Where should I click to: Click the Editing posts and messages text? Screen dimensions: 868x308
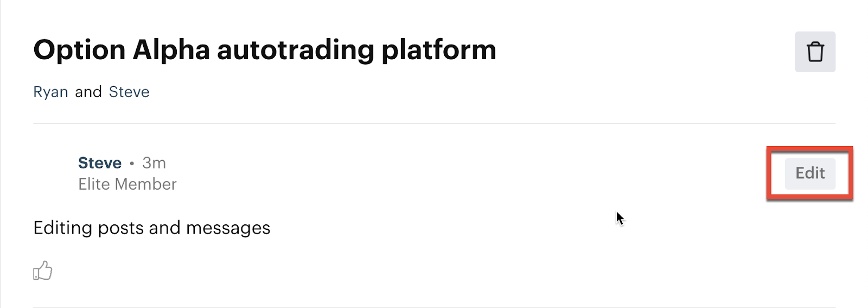pos(152,228)
